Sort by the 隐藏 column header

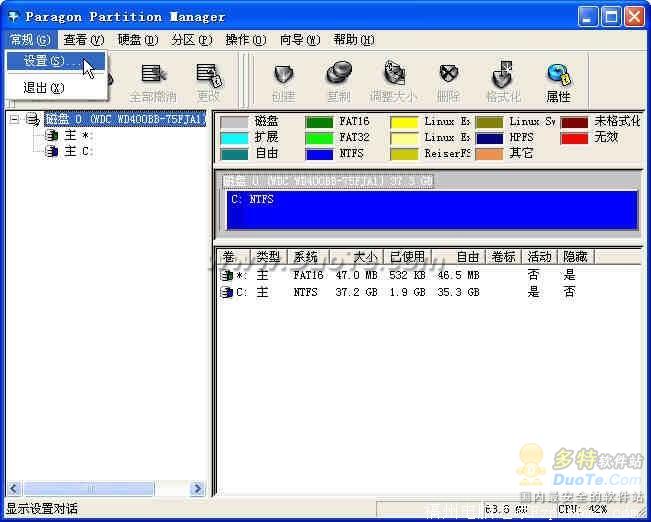tap(576, 257)
